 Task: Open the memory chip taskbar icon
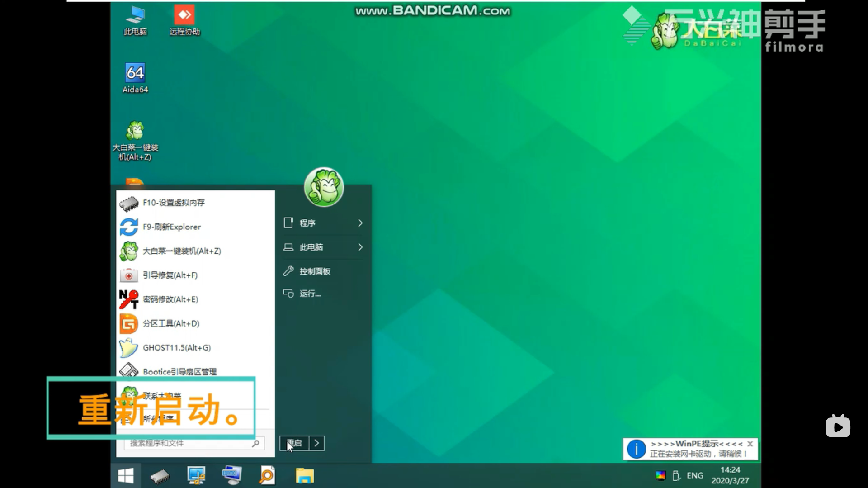pos(160,476)
